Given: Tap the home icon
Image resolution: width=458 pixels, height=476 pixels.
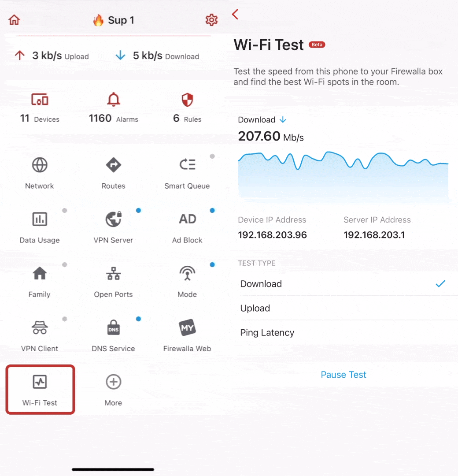Looking at the screenshot, I should point(14,20).
